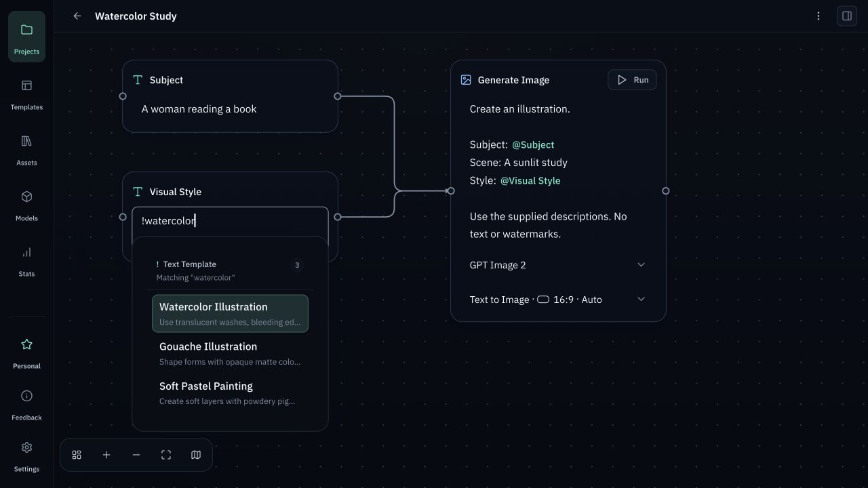868x488 pixels.
Task: Toggle the canvas minimap
Action: (x=196, y=455)
